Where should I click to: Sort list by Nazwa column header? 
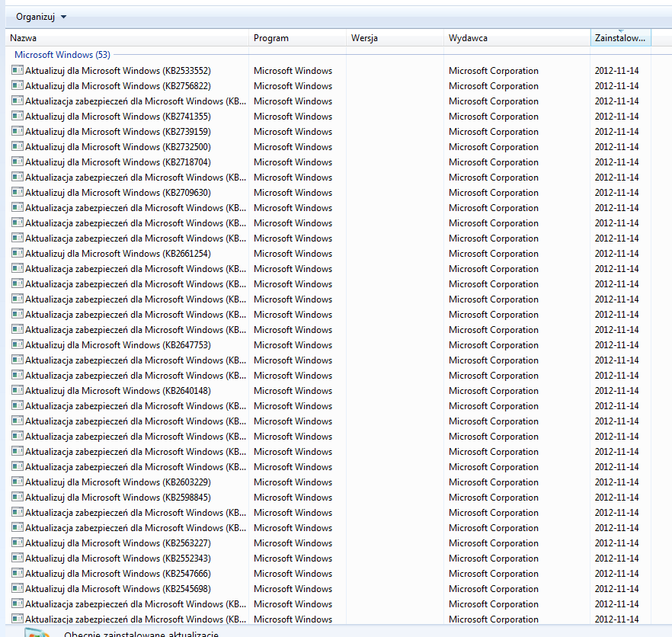pyautogui.click(x=126, y=38)
